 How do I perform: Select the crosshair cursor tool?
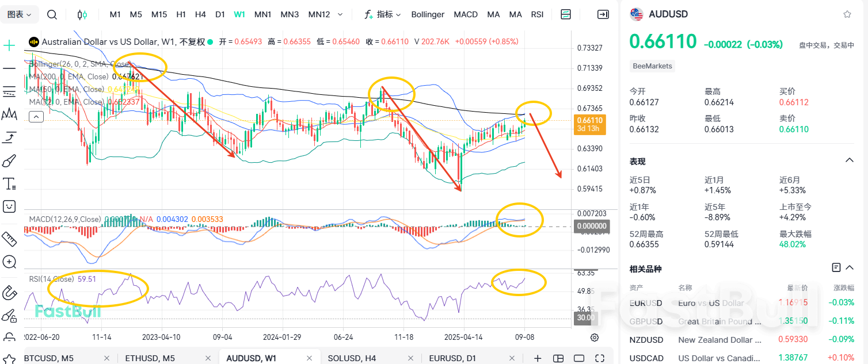click(9, 46)
